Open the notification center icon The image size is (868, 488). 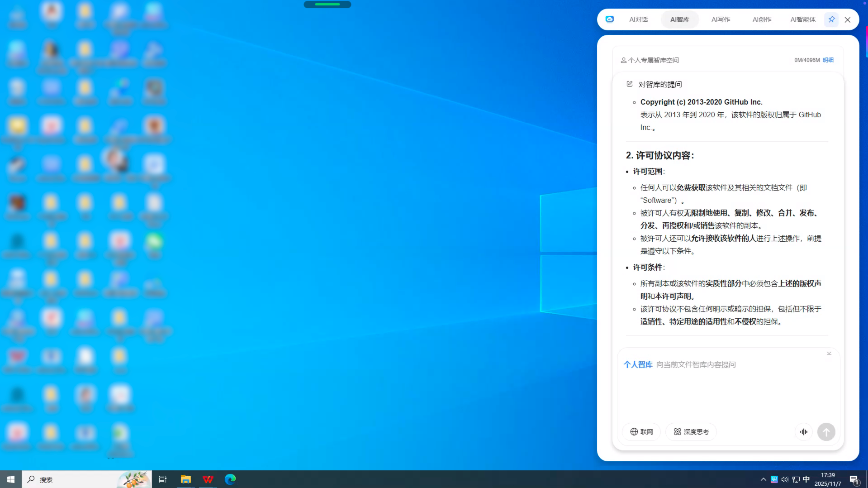point(854,479)
